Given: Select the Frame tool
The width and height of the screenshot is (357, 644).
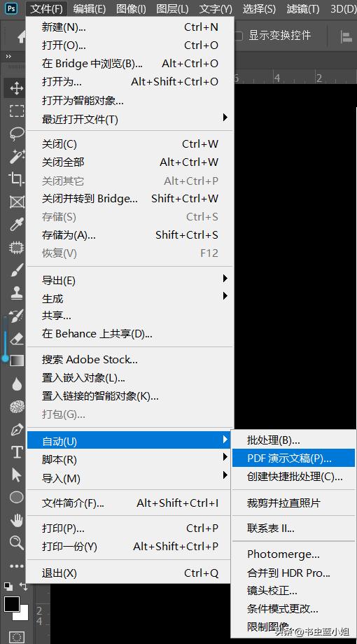Looking at the screenshot, I should [x=16, y=202].
